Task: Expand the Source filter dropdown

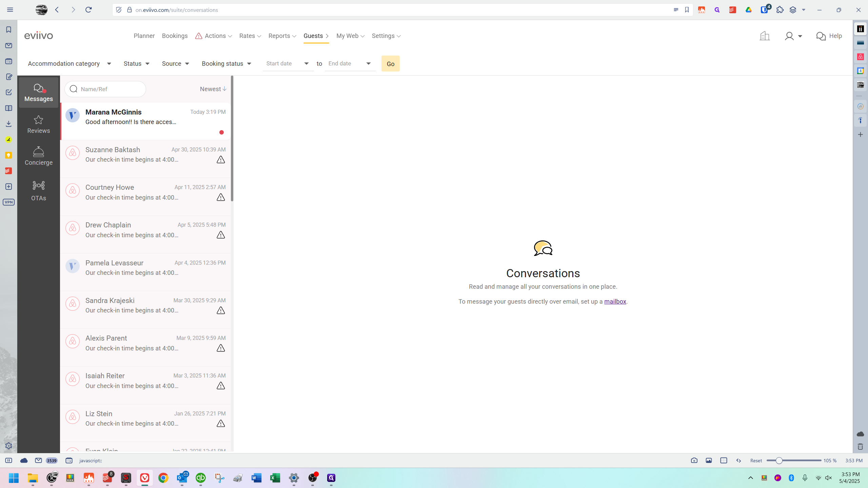Action: [x=175, y=64]
